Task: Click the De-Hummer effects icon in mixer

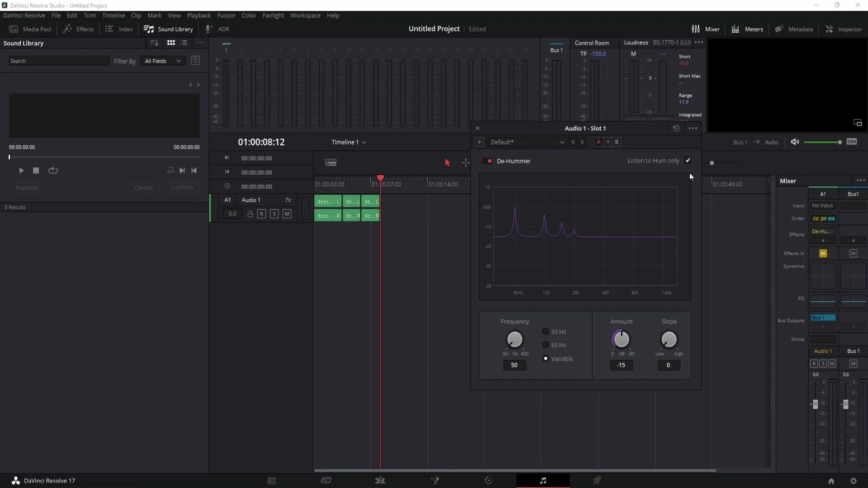Action: pyautogui.click(x=823, y=231)
